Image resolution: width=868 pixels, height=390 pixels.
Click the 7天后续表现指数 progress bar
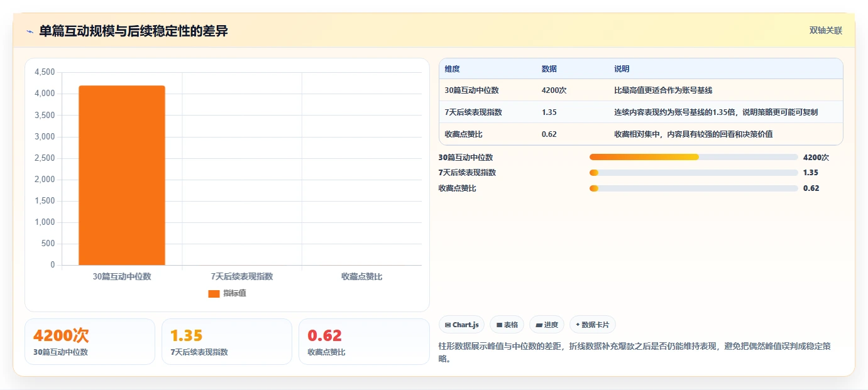coord(693,173)
